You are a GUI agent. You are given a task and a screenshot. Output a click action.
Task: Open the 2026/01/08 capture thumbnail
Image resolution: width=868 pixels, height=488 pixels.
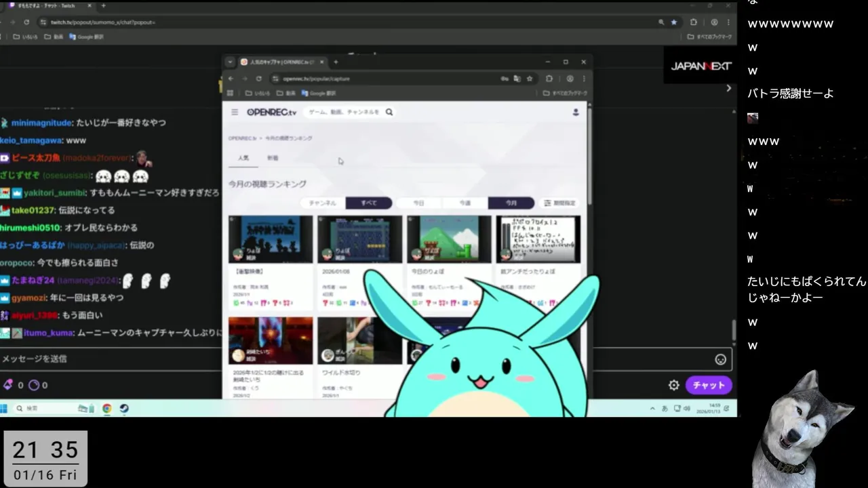click(359, 239)
